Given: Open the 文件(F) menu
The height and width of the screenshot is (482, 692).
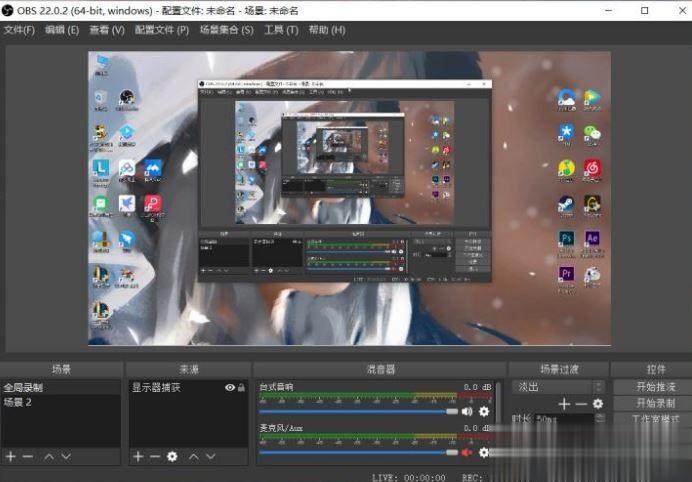Looking at the screenshot, I should tap(19, 30).
